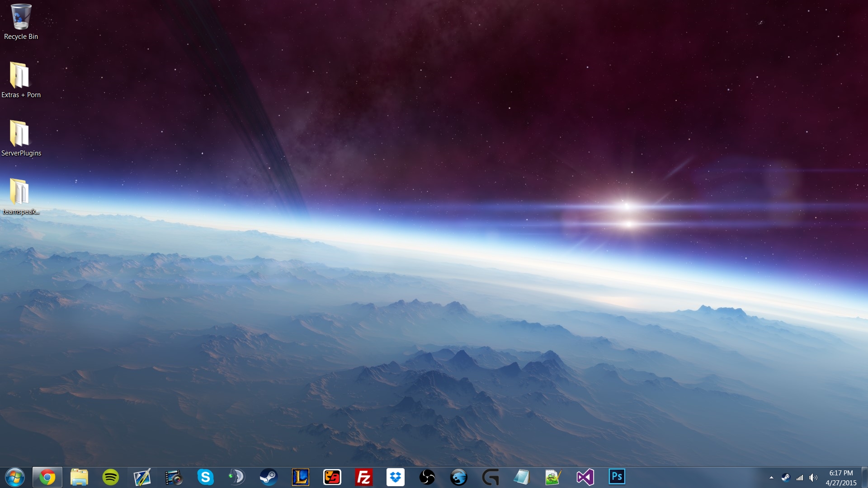Launch OBS from the taskbar

pos(427,477)
